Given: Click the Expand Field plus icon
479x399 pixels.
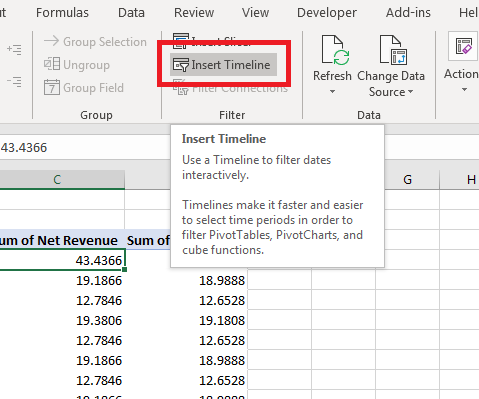Looking at the screenshot, I should [x=14, y=49].
